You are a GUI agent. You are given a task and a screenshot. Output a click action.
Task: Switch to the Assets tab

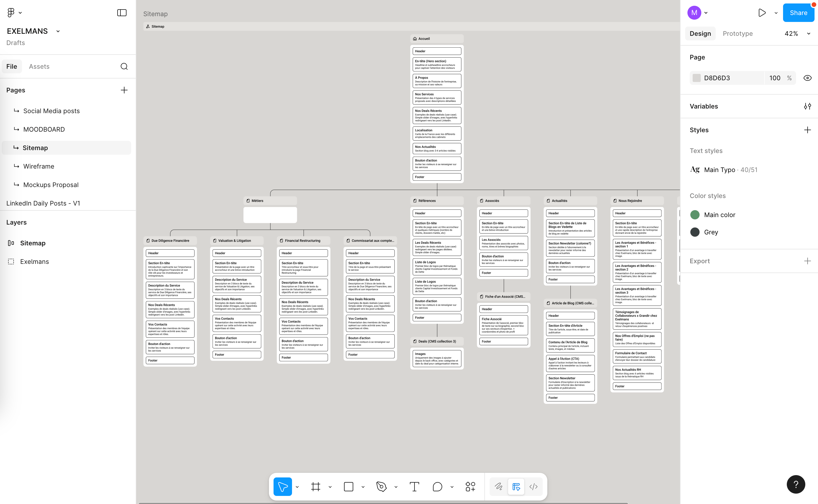coord(39,66)
